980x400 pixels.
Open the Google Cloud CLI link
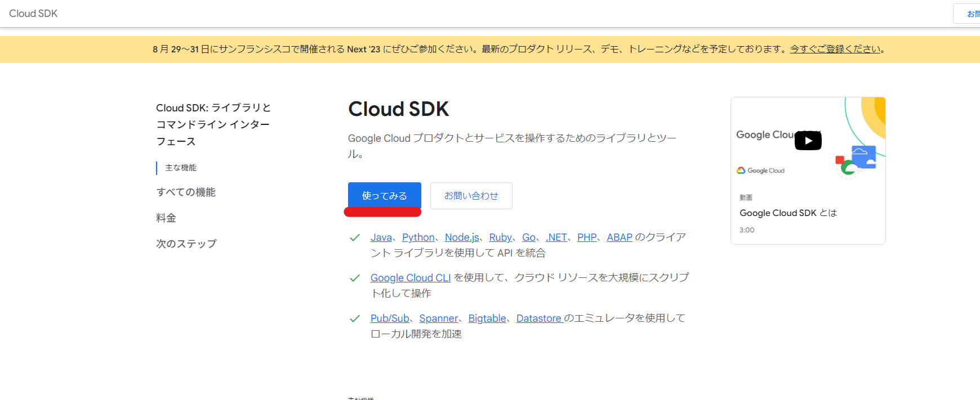coord(411,278)
